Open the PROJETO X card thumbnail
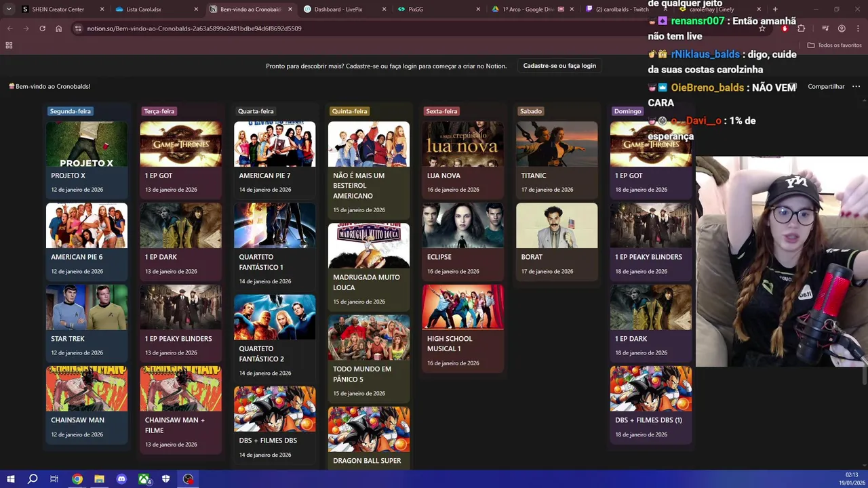The image size is (868, 488). pyautogui.click(x=86, y=144)
